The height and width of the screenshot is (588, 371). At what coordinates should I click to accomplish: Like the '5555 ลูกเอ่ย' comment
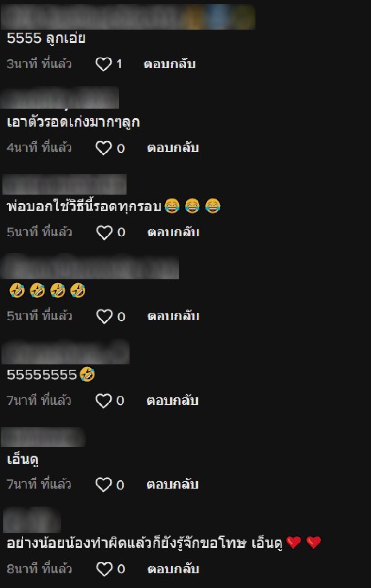(x=103, y=64)
